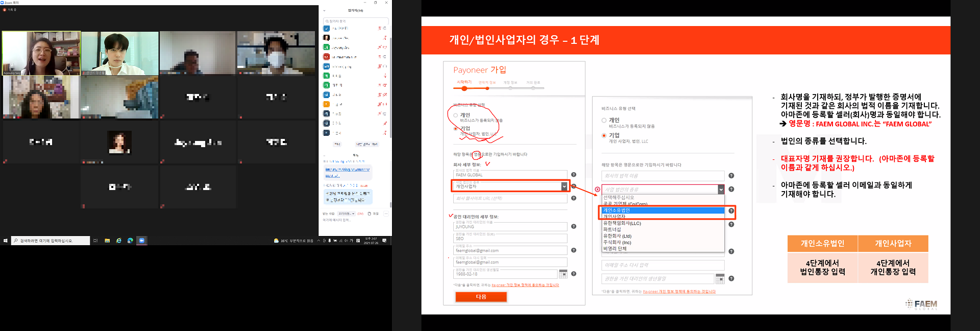This screenshot has height=331, width=980.
Task: Click the Korean IME 가 indicator
Action: [351, 241]
